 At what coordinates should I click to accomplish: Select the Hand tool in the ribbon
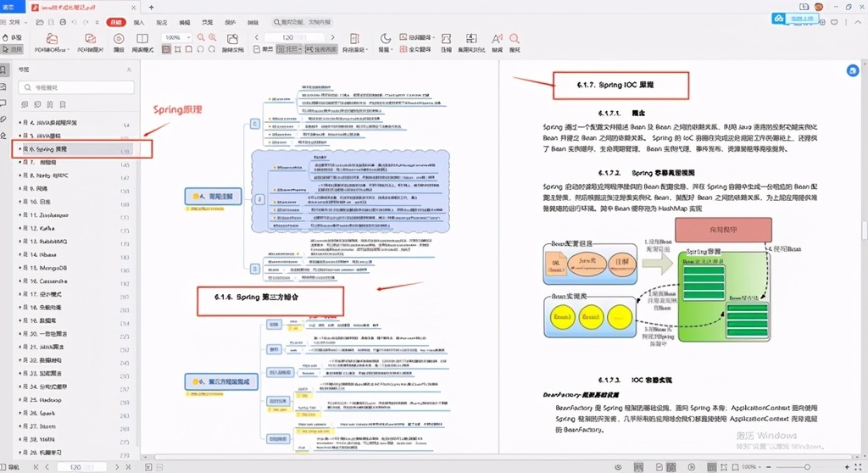[x=12, y=37]
